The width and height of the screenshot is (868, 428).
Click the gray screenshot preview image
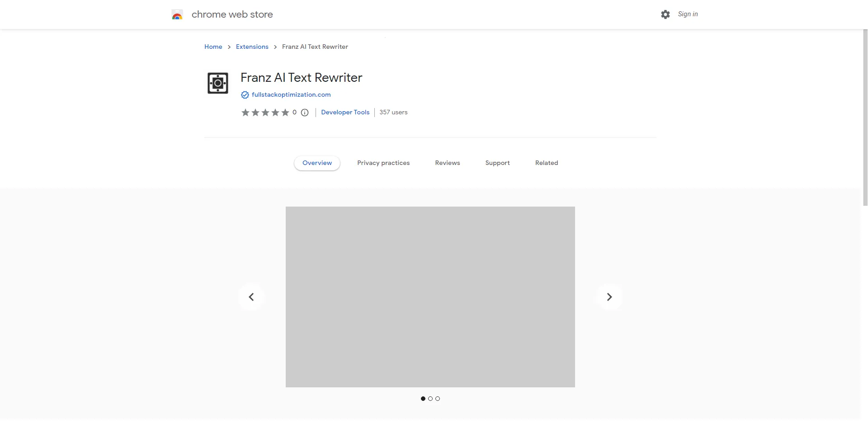[430, 297]
